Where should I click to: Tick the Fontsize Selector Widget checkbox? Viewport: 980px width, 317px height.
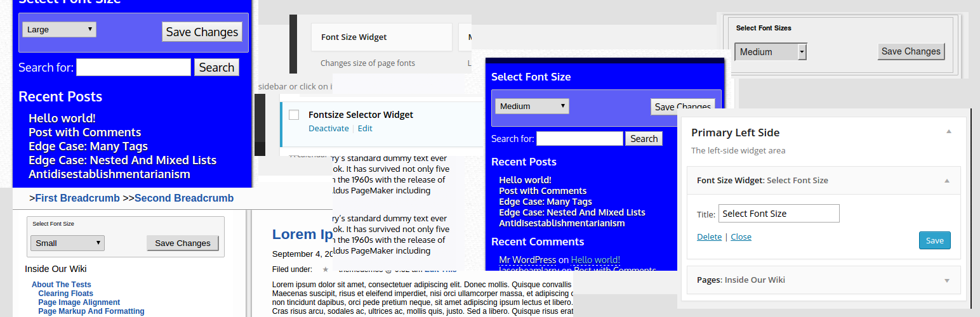point(294,115)
